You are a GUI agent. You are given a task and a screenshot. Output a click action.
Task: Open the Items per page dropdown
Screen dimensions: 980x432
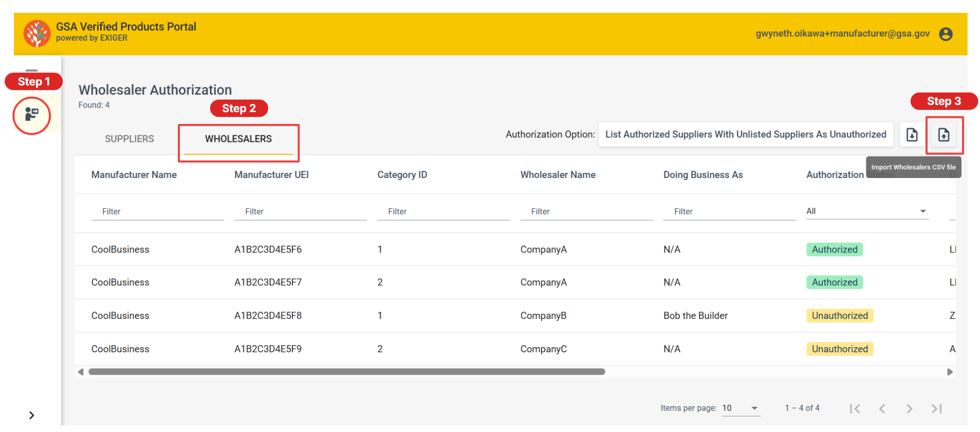[741, 408]
